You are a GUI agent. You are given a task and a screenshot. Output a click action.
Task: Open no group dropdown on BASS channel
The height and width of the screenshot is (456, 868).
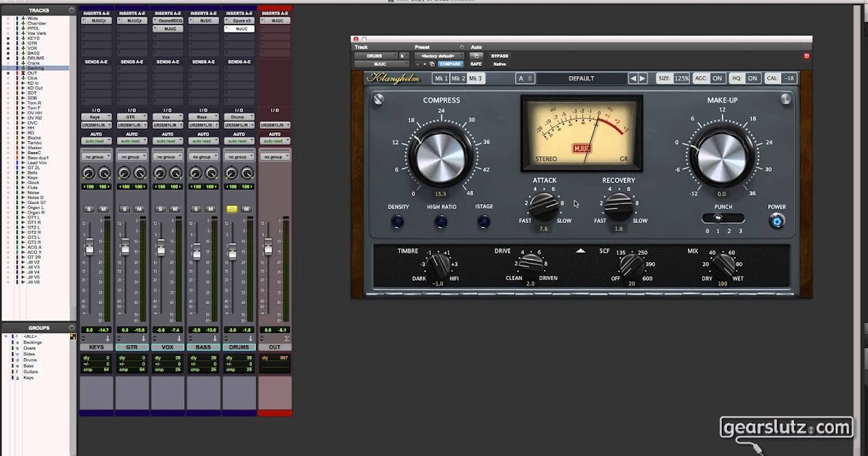pyautogui.click(x=203, y=156)
